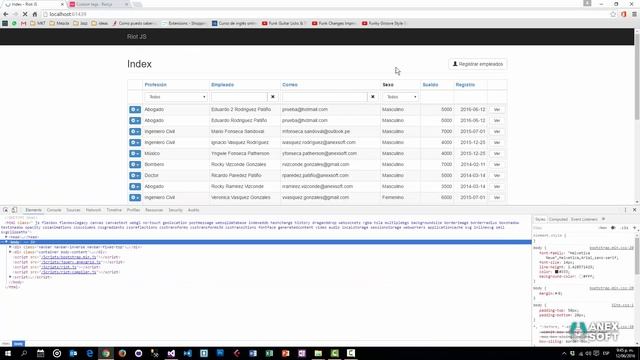The width and height of the screenshot is (640, 360).
Task: Sort table by Registro column
Action: point(465,85)
